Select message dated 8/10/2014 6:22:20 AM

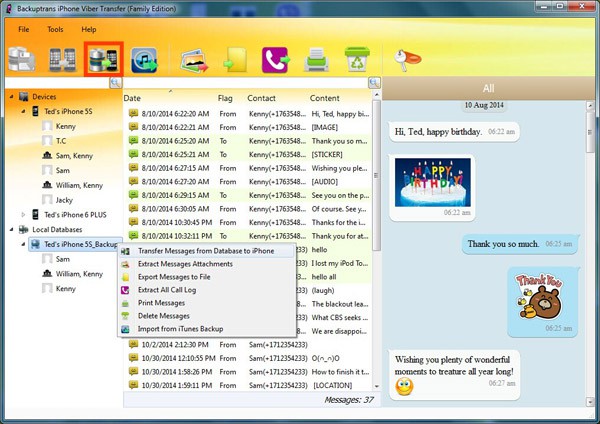[248, 114]
